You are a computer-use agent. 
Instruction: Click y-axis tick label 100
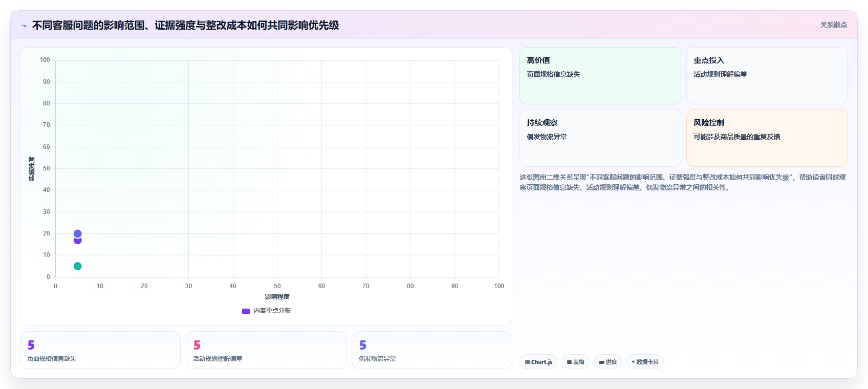pos(45,60)
